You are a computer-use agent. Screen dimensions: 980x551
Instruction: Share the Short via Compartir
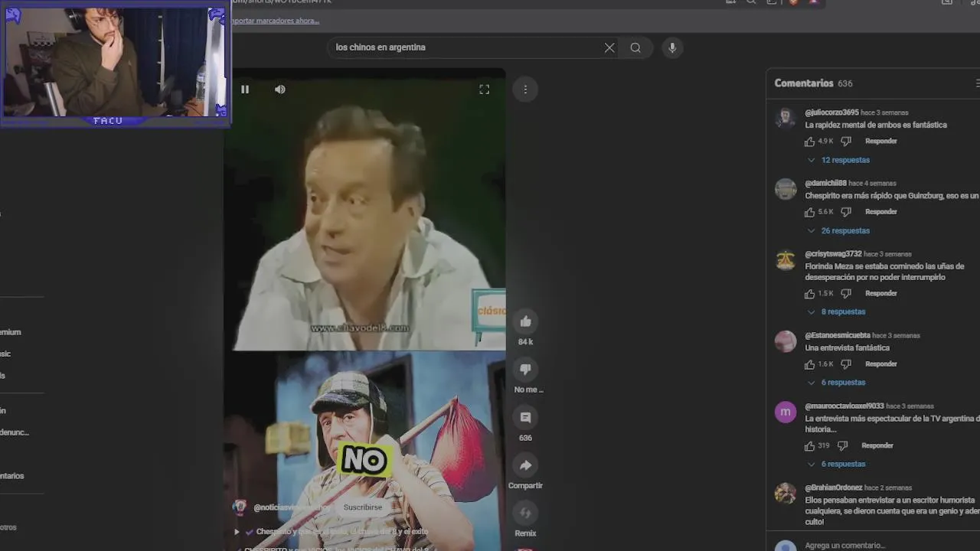[526, 465]
